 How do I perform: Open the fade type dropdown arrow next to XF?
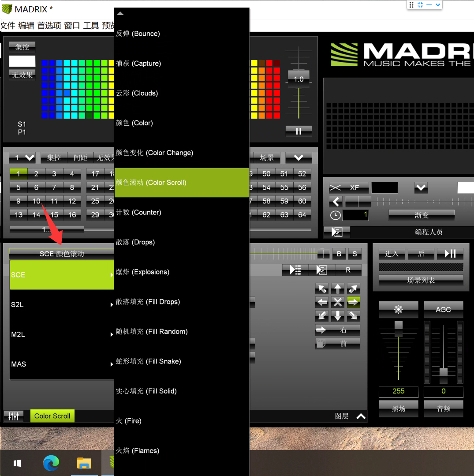point(421,187)
